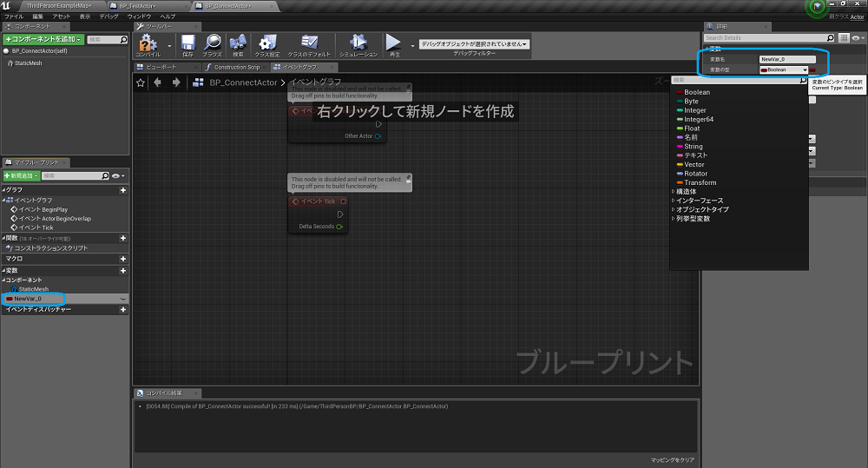Open My Blueprint view options eye
This screenshot has width=868, height=468.
tap(117, 175)
